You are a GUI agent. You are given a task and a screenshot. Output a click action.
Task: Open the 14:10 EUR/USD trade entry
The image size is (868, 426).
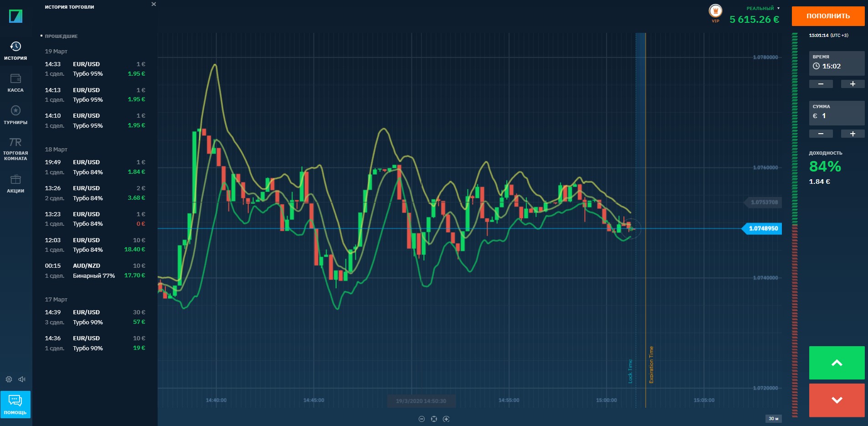pos(95,120)
